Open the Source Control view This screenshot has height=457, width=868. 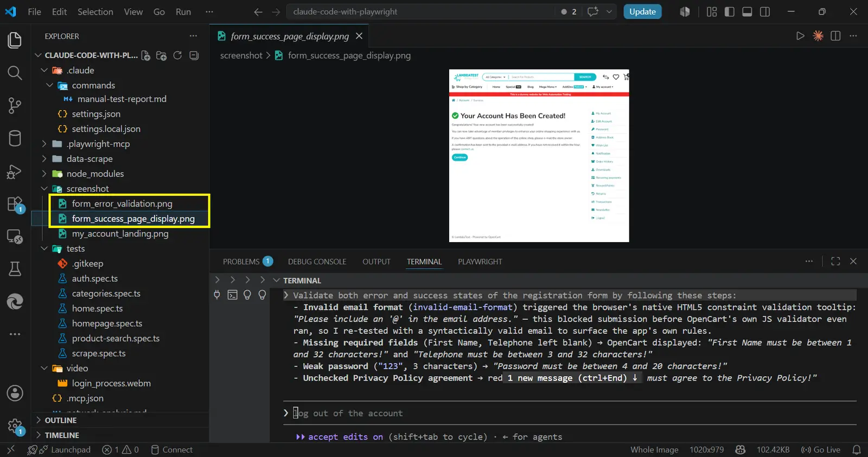[x=15, y=105]
